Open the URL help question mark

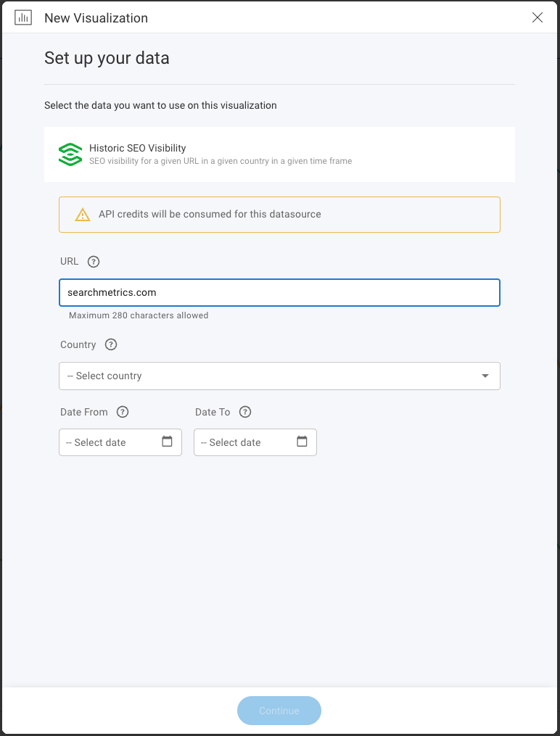pos(94,262)
